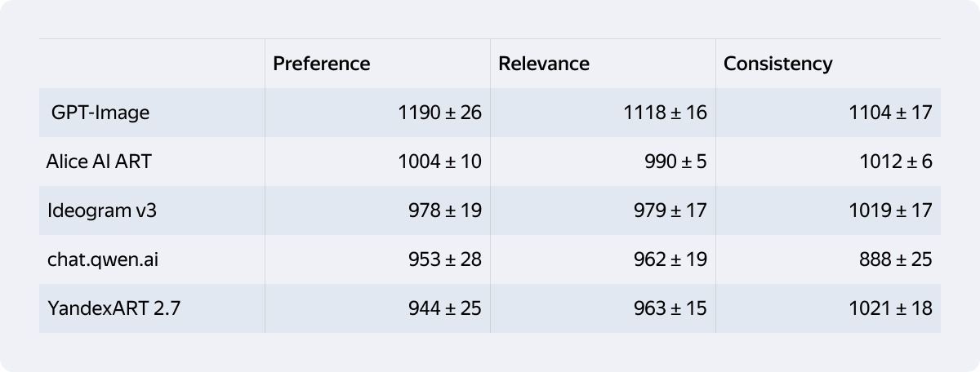The image size is (980, 372).
Task: Click the Preference column header
Action: (x=321, y=64)
